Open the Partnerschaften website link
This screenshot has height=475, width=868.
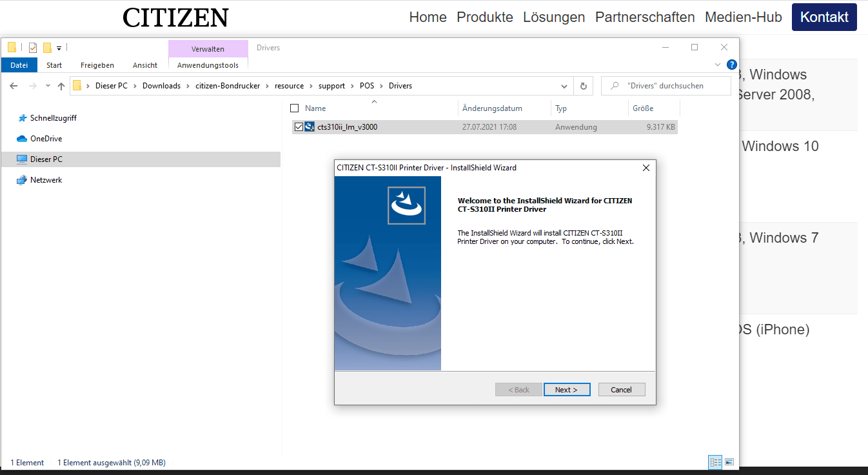pos(645,17)
